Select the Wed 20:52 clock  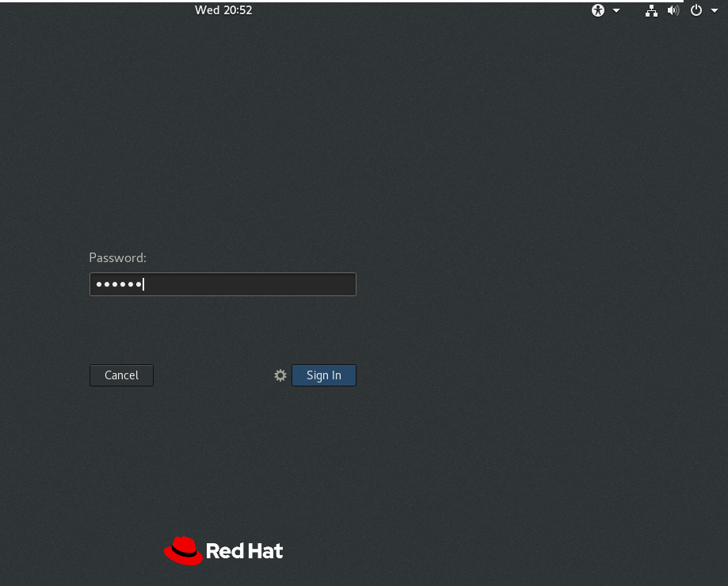[x=223, y=10]
